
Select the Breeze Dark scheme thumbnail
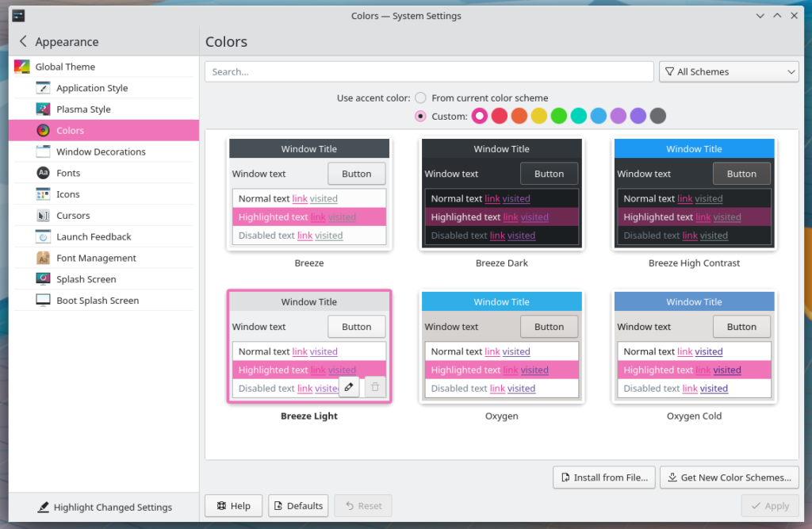point(501,194)
